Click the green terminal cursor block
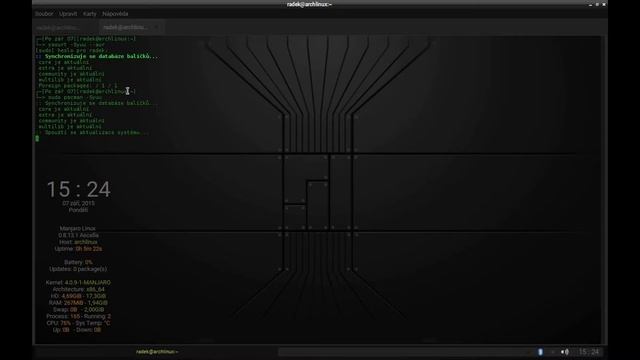Screen dimensions: 640x360 [37, 139]
